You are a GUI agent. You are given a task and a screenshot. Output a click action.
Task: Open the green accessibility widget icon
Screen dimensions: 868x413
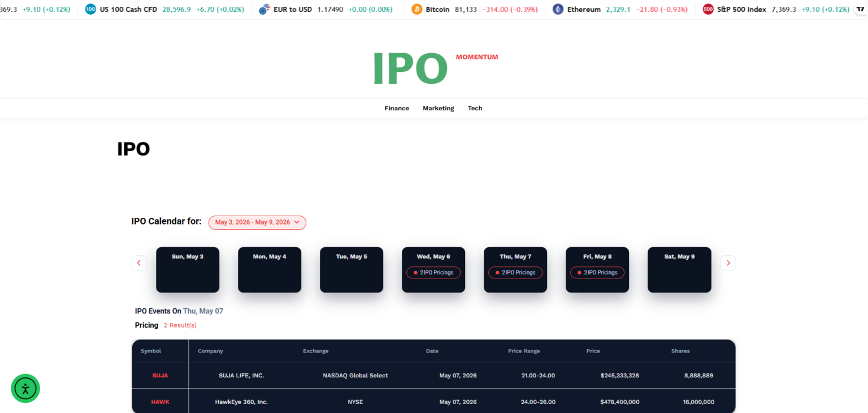click(25, 388)
